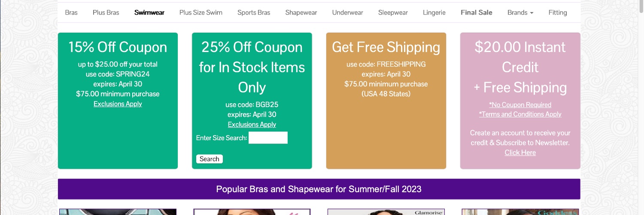Image resolution: width=644 pixels, height=215 pixels.
Task: Browse the Sports Bras category
Action: point(254,12)
